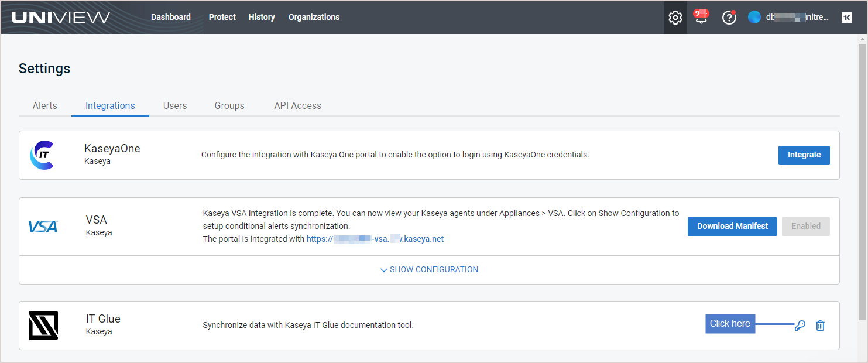
Task: Open the settings gear icon
Action: tap(675, 18)
